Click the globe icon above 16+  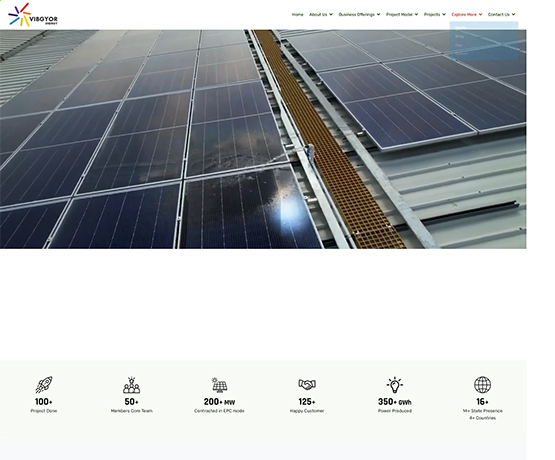click(482, 385)
